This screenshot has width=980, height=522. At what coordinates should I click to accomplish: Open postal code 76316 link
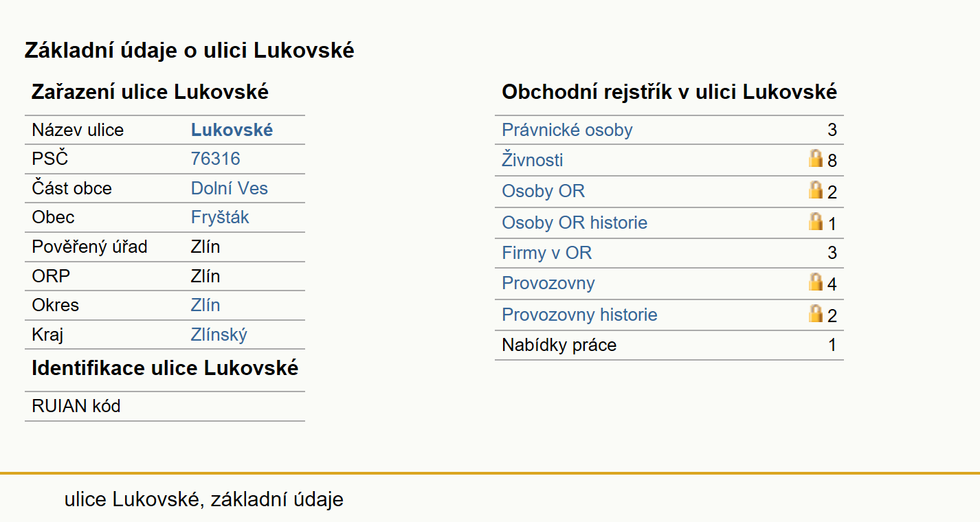pyautogui.click(x=216, y=159)
